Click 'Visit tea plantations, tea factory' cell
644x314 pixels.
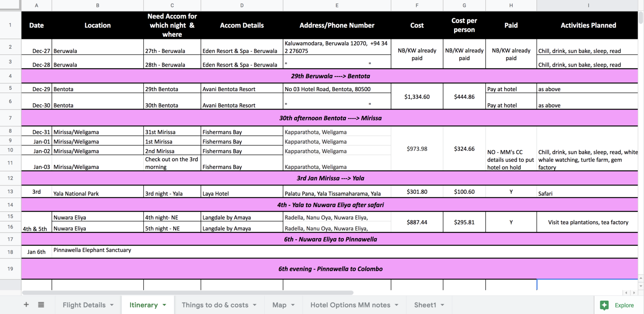coord(588,222)
